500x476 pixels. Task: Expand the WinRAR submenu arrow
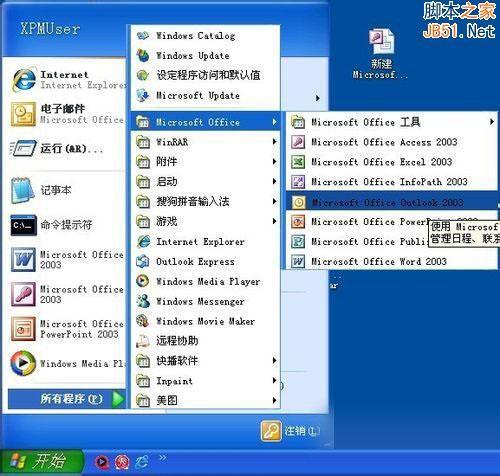[x=274, y=142]
